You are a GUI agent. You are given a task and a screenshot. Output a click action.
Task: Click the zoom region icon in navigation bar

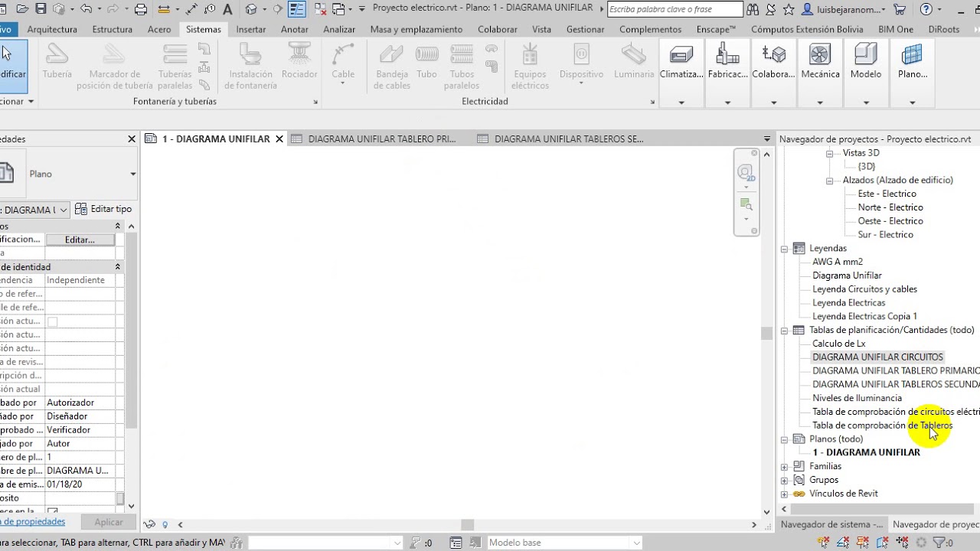(x=746, y=204)
